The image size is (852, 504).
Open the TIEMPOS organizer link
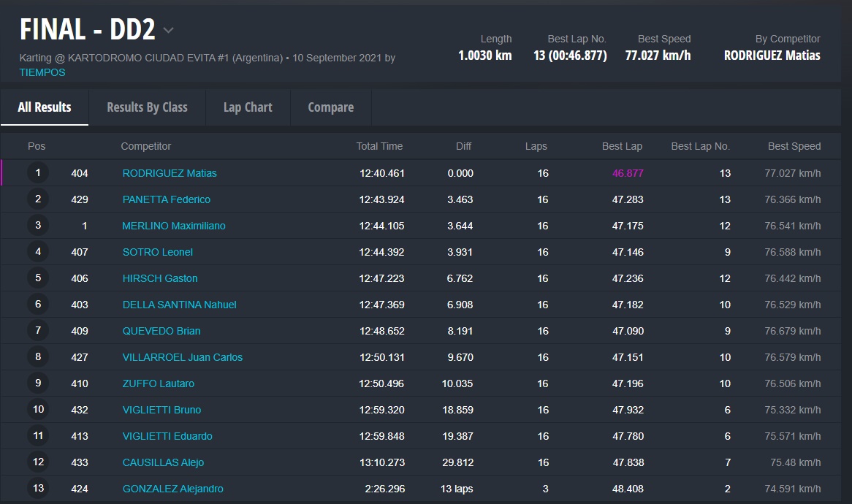click(42, 72)
